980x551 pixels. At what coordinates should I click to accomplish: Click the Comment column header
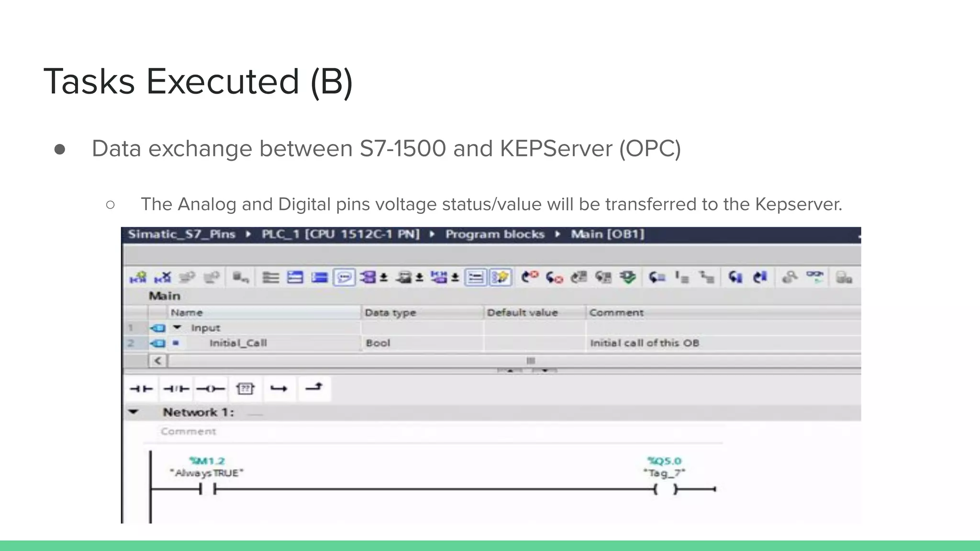724,312
